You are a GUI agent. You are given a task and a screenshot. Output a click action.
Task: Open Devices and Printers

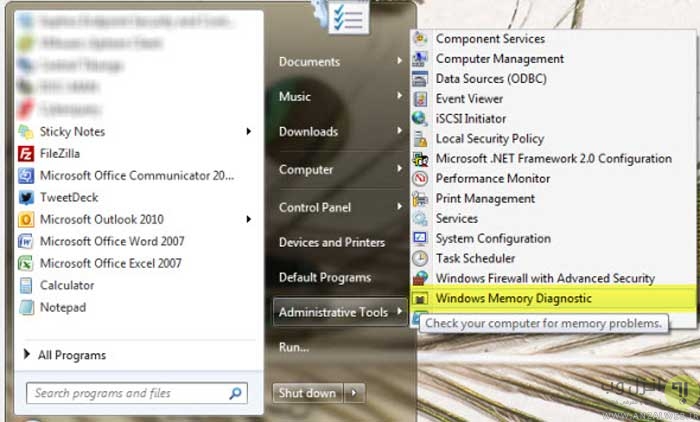[x=332, y=242]
